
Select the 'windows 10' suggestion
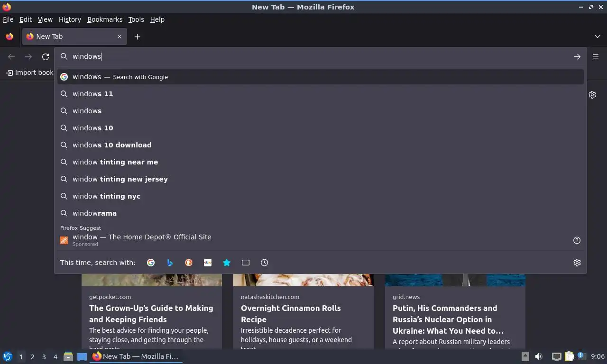tap(321, 128)
